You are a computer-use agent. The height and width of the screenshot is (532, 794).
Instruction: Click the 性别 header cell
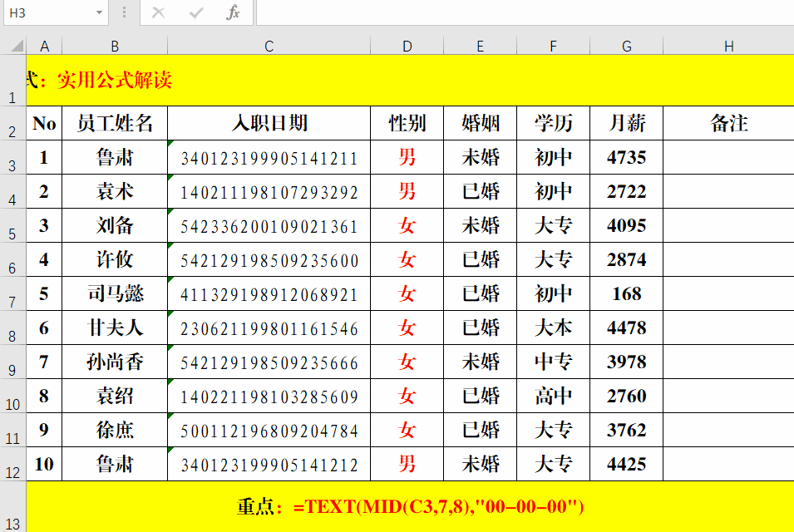point(407,123)
